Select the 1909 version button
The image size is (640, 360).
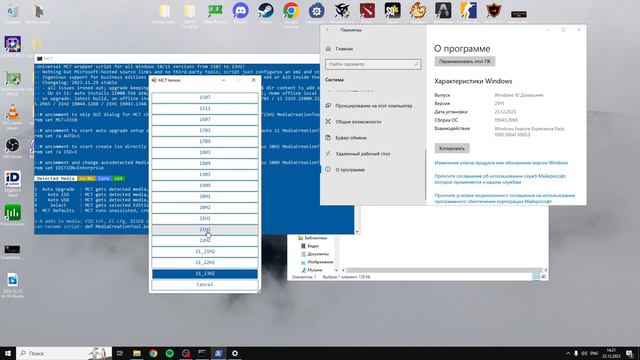click(x=205, y=186)
